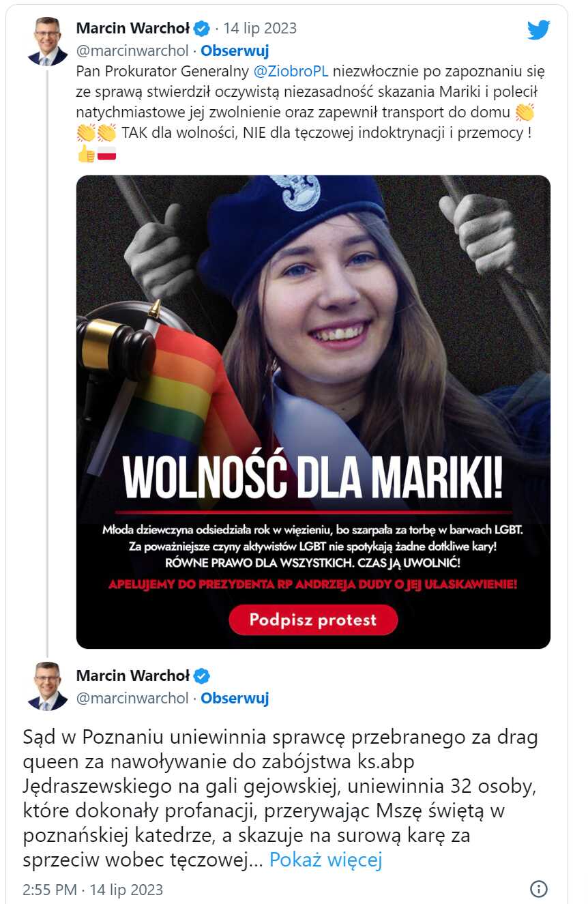Click the Podpisz protest button
This screenshot has width=588, height=904.
point(313,620)
